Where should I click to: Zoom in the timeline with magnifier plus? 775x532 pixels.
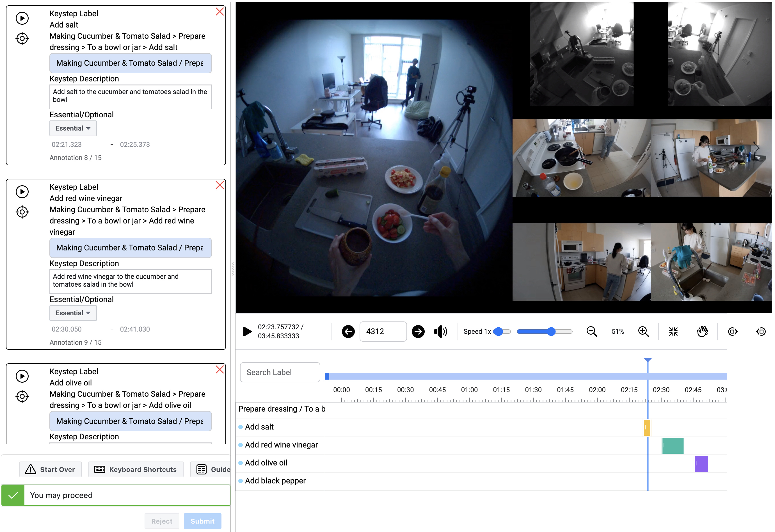(x=643, y=331)
